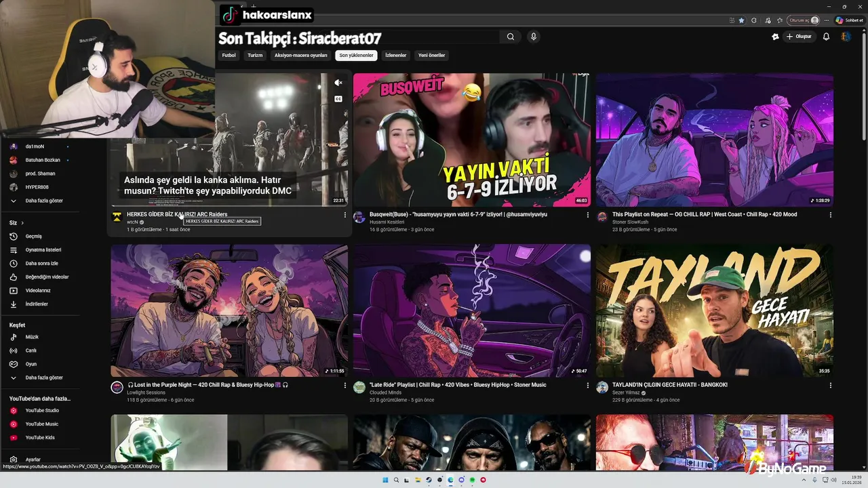Seek on the ARC Raiders preview progress bar
Viewport: 868px width, 488px height.
point(229,205)
